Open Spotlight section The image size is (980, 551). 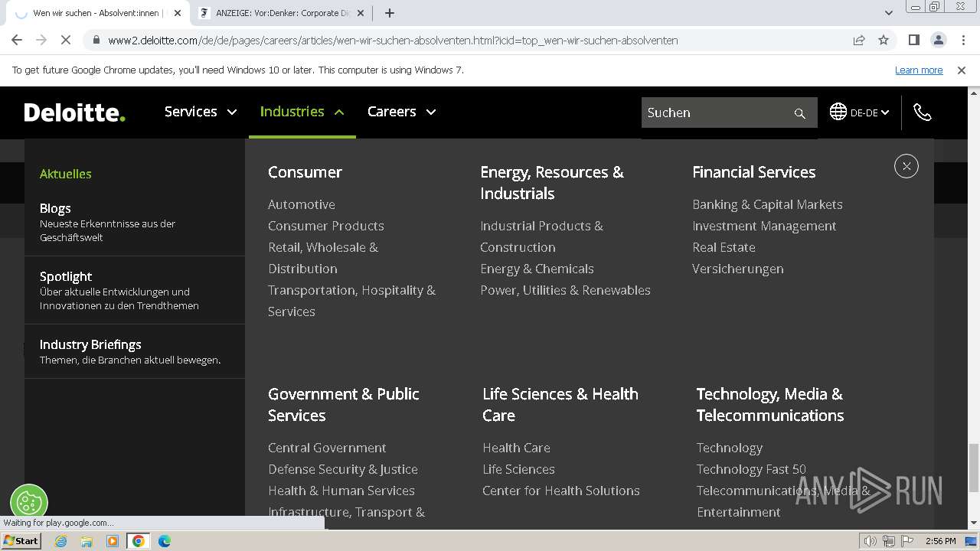pos(66,276)
